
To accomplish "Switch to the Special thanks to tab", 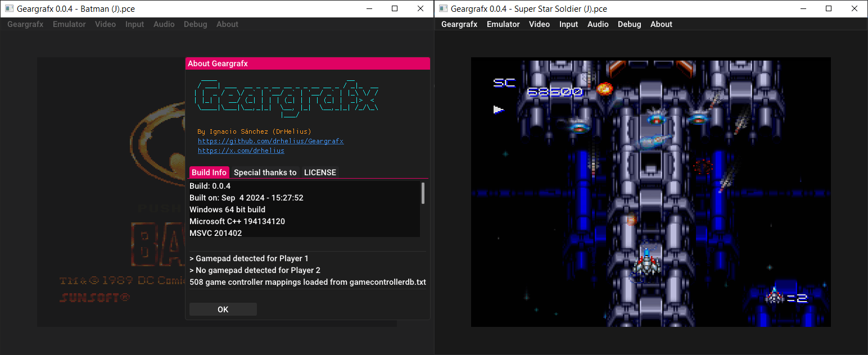I will coord(265,172).
